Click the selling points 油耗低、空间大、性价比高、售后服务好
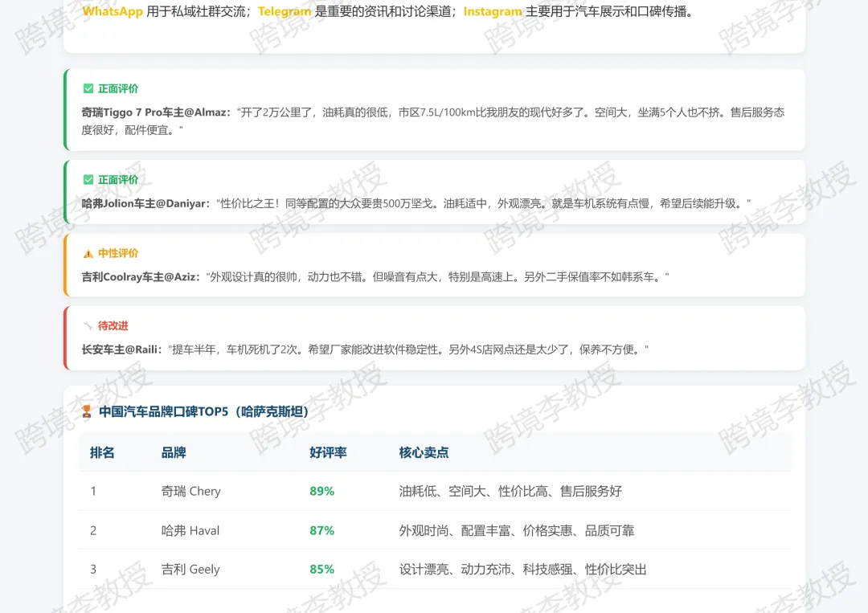This screenshot has width=868, height=613. (510, 492)
